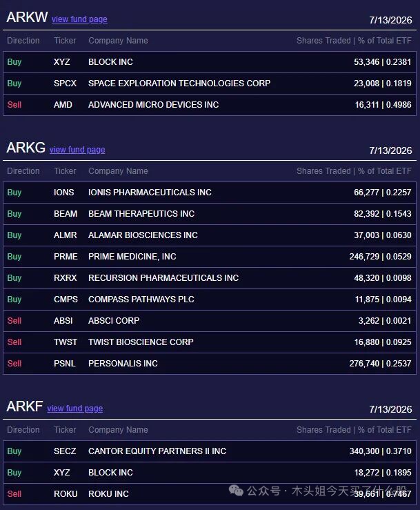Click the WeChat logo icon in watermark

click(236, 490)
